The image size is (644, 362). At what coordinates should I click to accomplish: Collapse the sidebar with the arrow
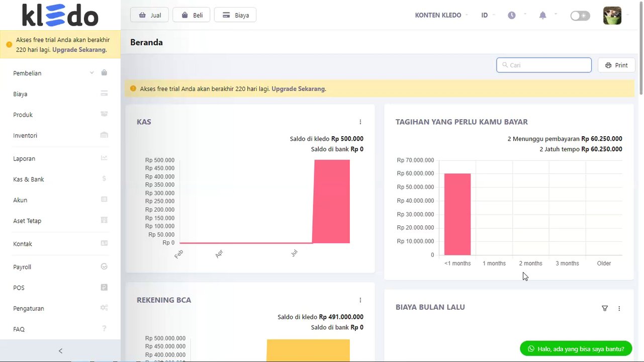60,351
